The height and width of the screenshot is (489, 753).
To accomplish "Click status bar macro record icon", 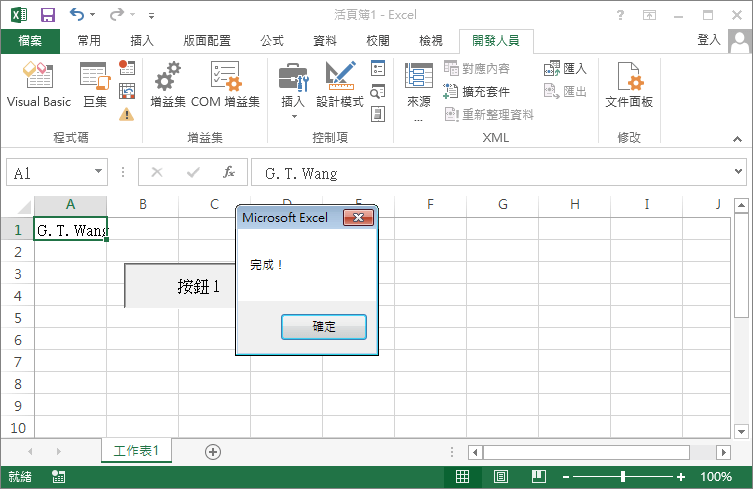I will coord(59,477).
